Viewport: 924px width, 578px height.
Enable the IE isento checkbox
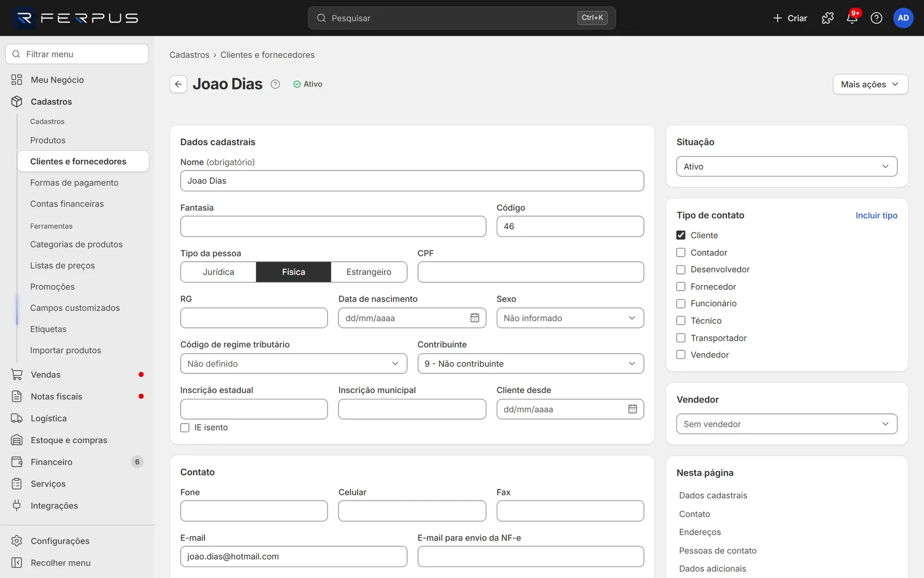[x=185, y=428]
